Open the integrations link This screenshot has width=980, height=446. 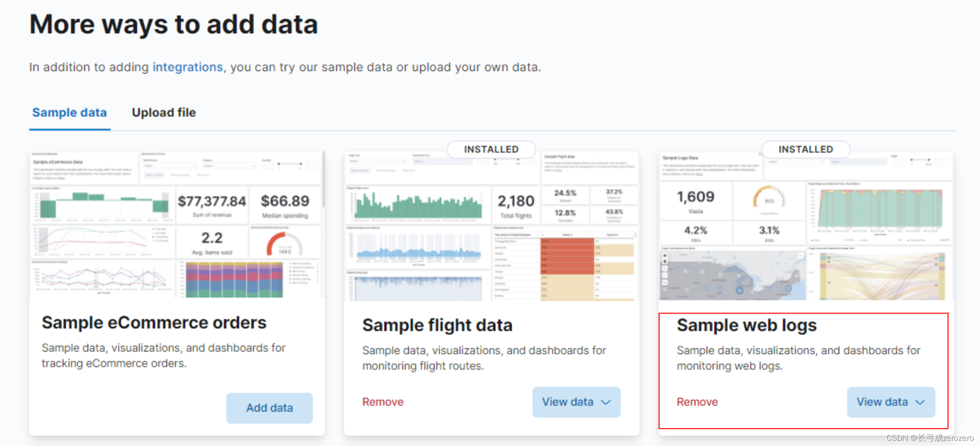click(x=187, y=67)
